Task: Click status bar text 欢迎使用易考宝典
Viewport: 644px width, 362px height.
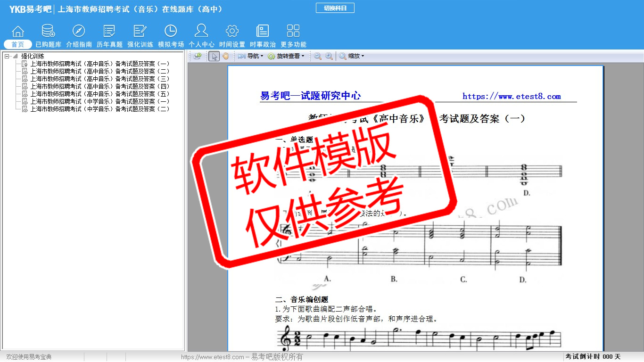Action: 29,357
